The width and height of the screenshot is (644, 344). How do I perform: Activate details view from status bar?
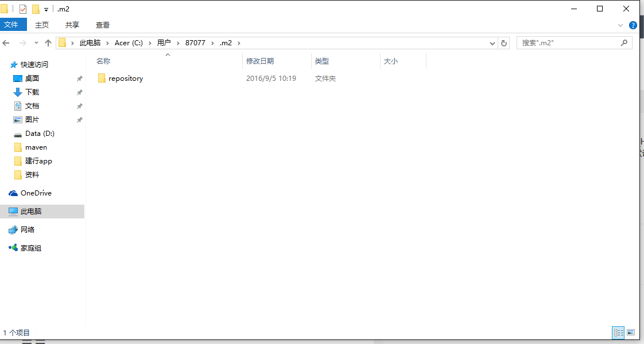618,333
